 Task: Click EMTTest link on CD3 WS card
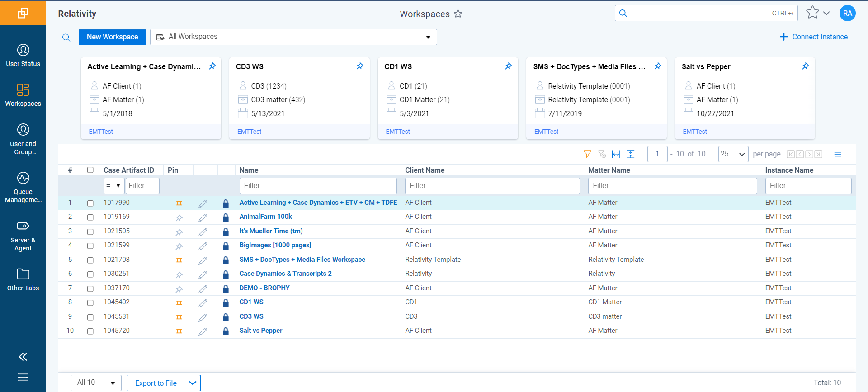[250, 132]
